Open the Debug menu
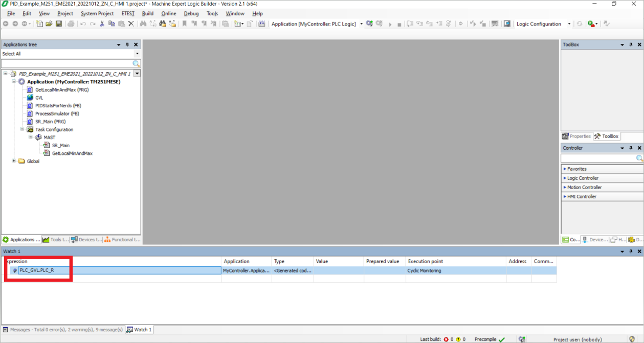The width and height of the screenshot is (644, 343). pos(191,14)
